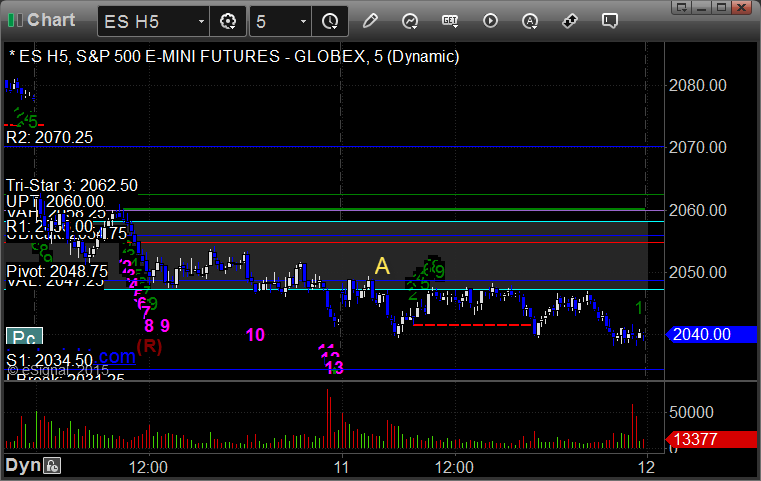
Task: Click the S1: 2034.50 label
Action: pos(49,360)
